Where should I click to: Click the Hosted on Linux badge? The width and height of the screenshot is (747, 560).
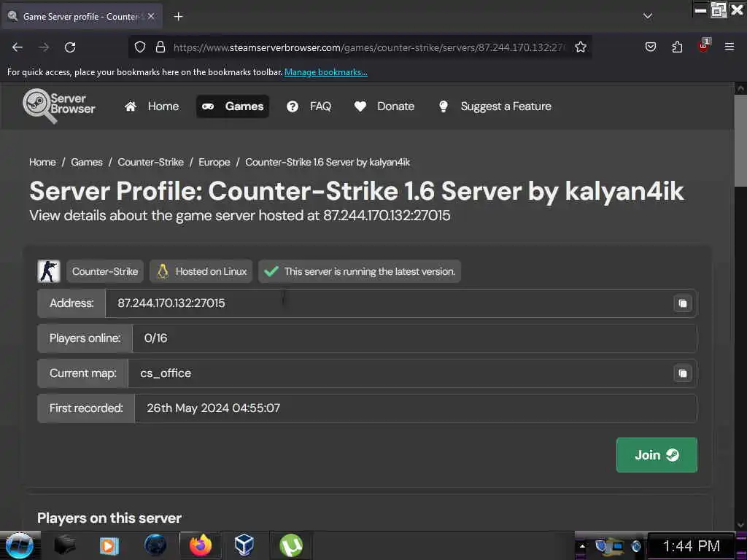pos(201,271)
